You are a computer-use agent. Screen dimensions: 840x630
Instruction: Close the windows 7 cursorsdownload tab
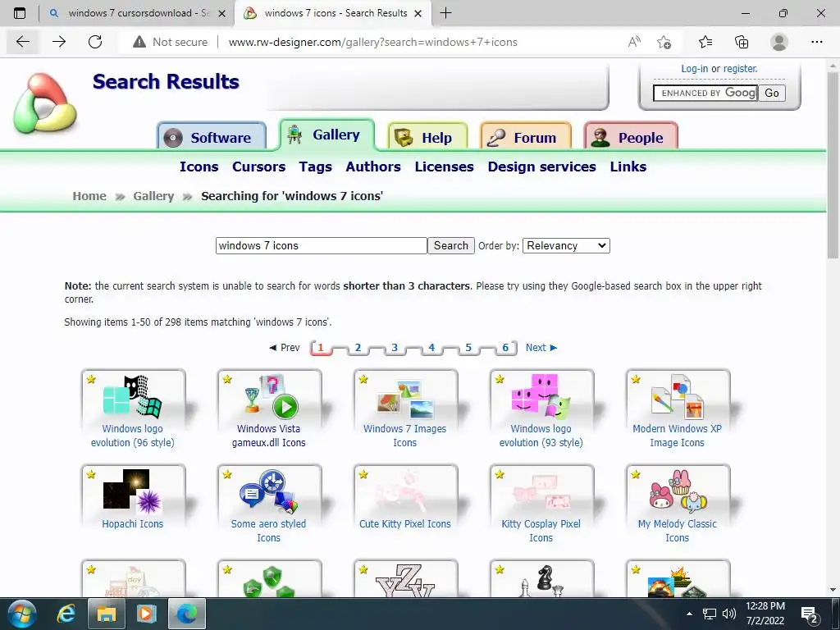click(221, 13)
